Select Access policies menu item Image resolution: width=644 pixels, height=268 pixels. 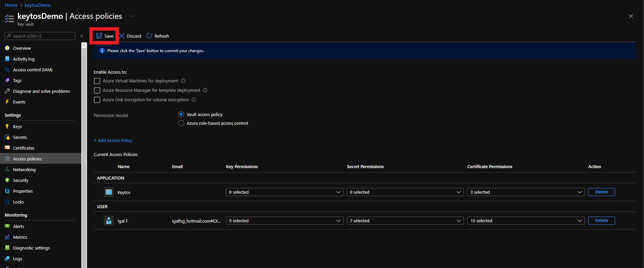pyautogui.click(x=41, y=159)
